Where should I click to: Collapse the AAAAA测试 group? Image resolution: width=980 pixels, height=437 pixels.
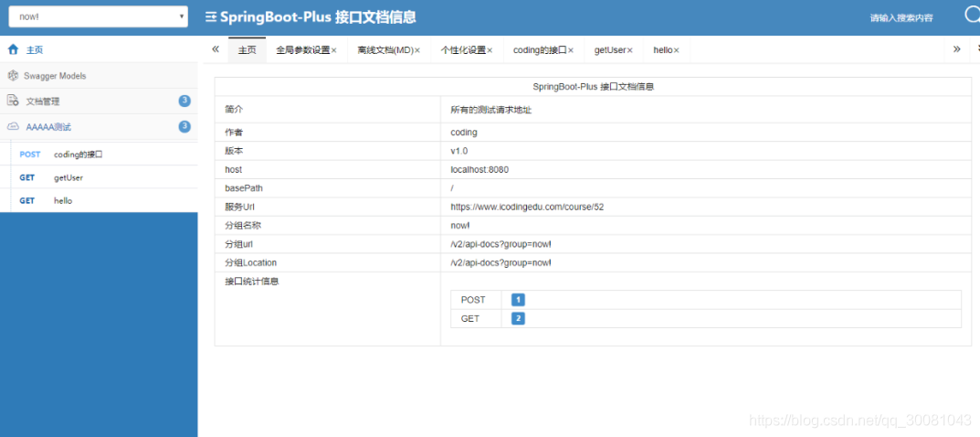(99, 127)
